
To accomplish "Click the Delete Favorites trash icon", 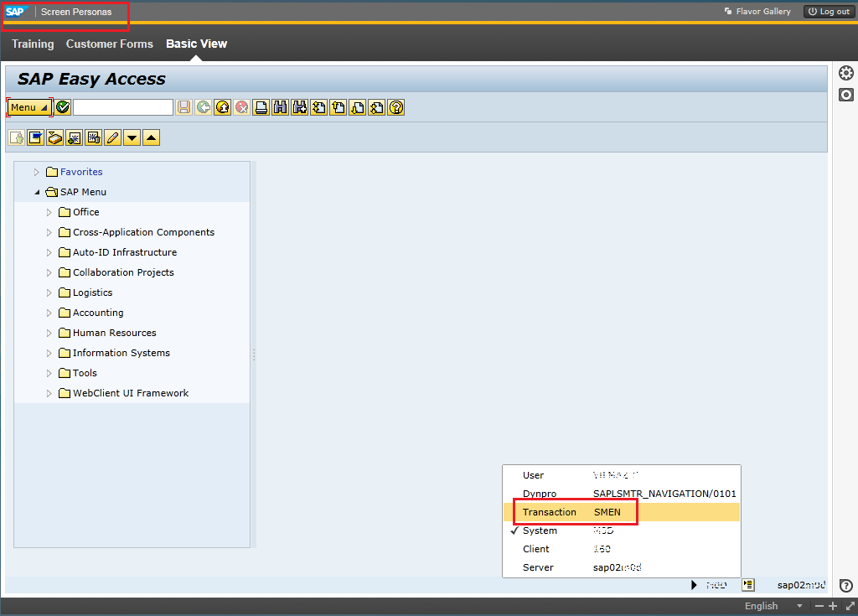I will pos(94,138).
